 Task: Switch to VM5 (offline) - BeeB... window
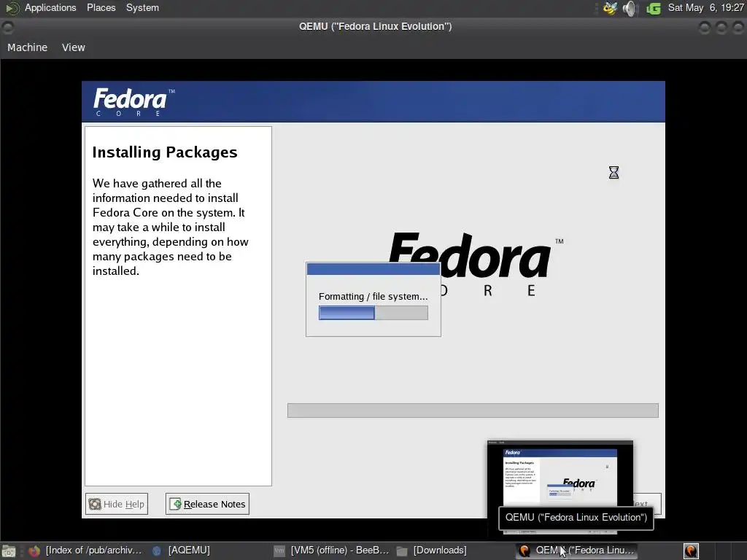[x=332, y=551]
